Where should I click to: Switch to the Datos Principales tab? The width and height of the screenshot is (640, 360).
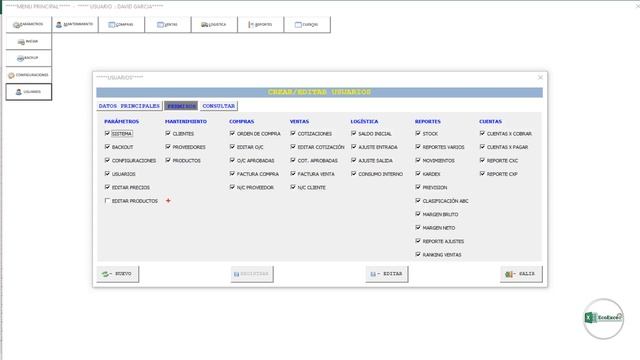click(x=129, y=106)
